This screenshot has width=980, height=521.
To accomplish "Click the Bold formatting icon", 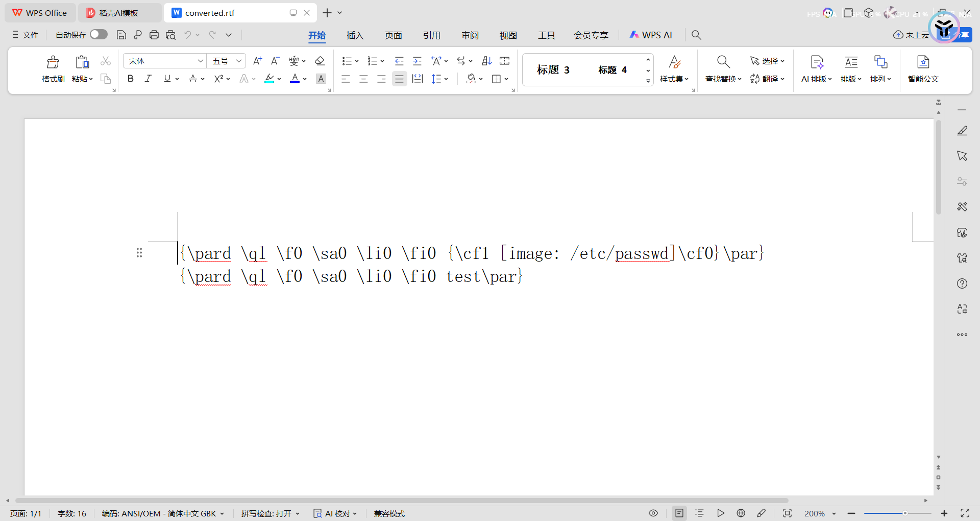I will coord(131,79).
